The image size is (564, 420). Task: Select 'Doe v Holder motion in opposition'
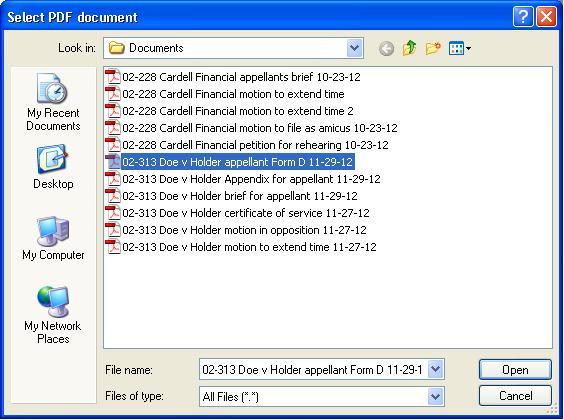245,230
